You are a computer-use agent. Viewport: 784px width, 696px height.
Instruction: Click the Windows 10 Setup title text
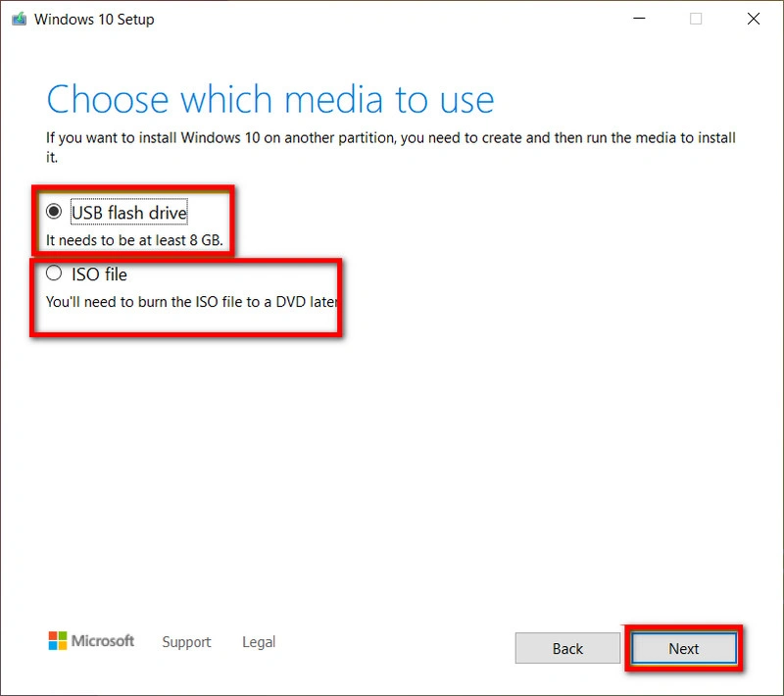tap(94, 19)
